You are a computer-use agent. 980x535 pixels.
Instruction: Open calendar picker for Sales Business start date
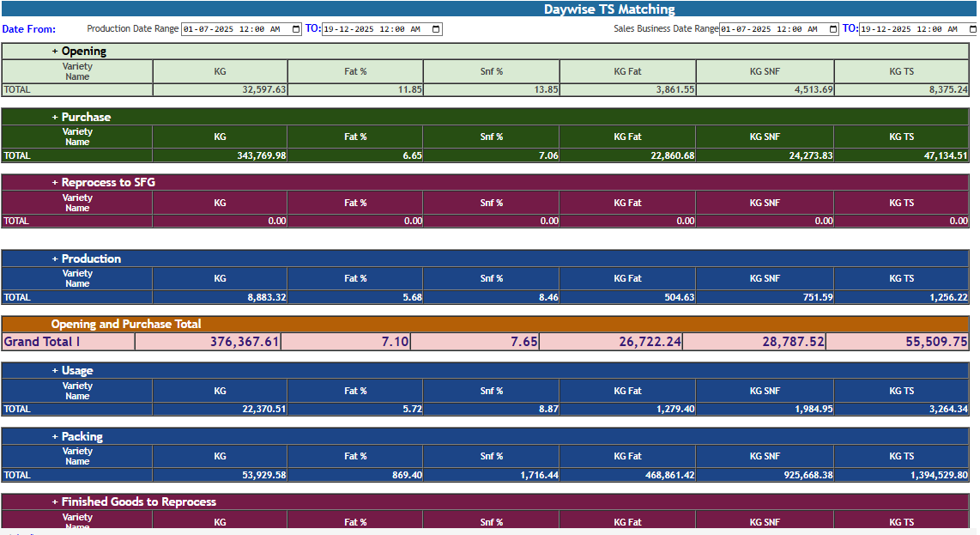(x=833, y=29)
